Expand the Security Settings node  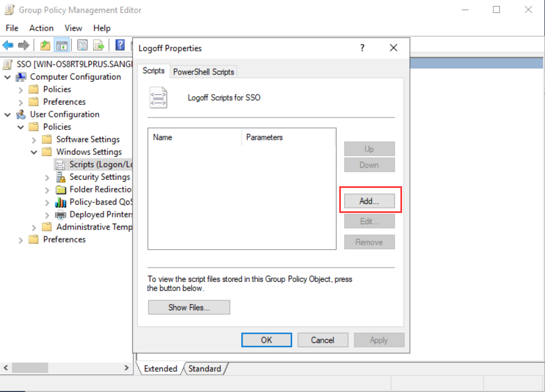(x=47, y=177)
